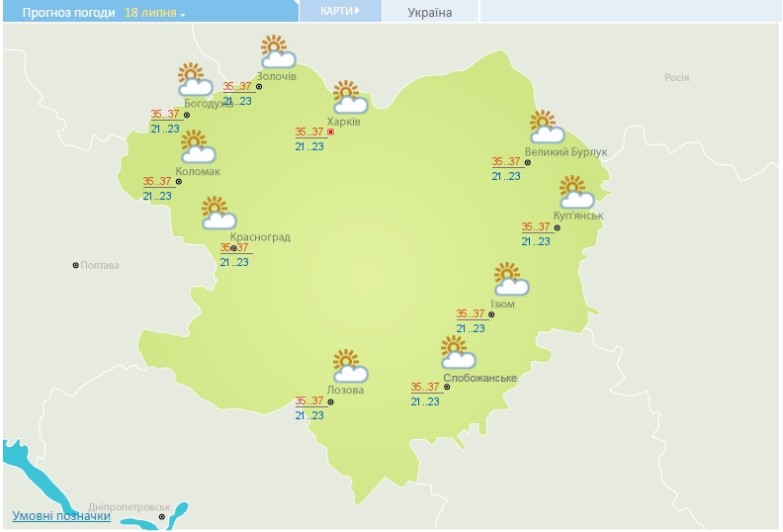Image resolution: width=783 pixels, height=532 pixels.
Task: Select the Україна tab
Action: pos(430,12)
